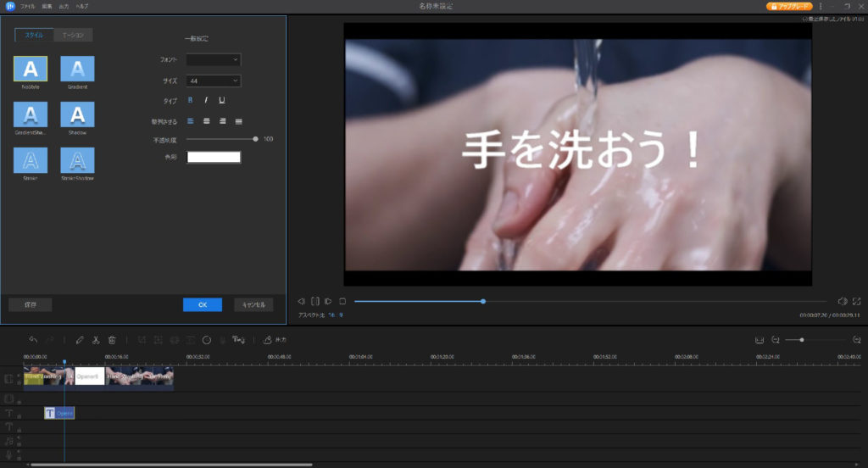868x468 pixels.
Task: Open the preview volume control
Action: click(x=843, y=301)
